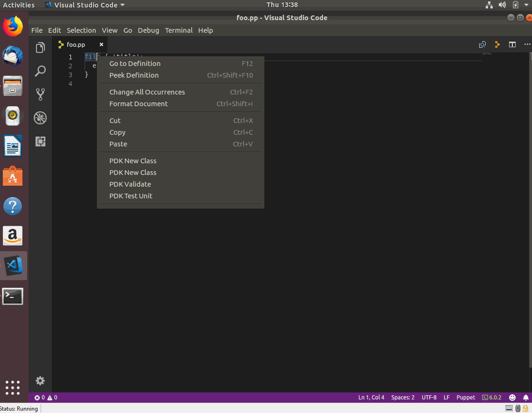
Task: Open Amazon from the dock
Action: tap(13, 236)
